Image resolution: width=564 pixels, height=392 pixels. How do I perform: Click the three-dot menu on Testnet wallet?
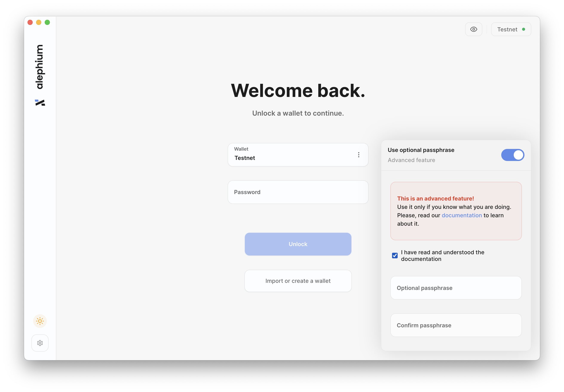(x=359, y=155)
